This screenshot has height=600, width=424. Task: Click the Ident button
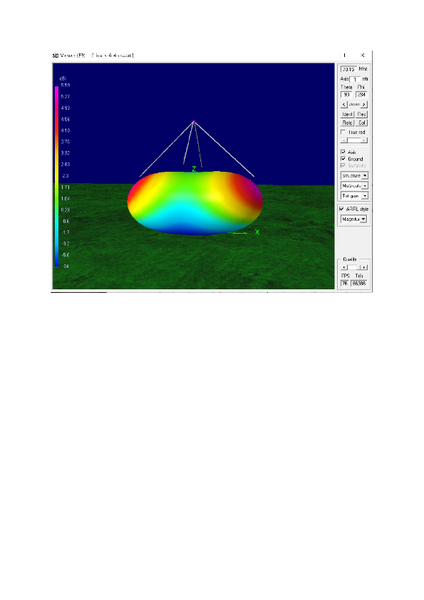click(x=347, y=114)
